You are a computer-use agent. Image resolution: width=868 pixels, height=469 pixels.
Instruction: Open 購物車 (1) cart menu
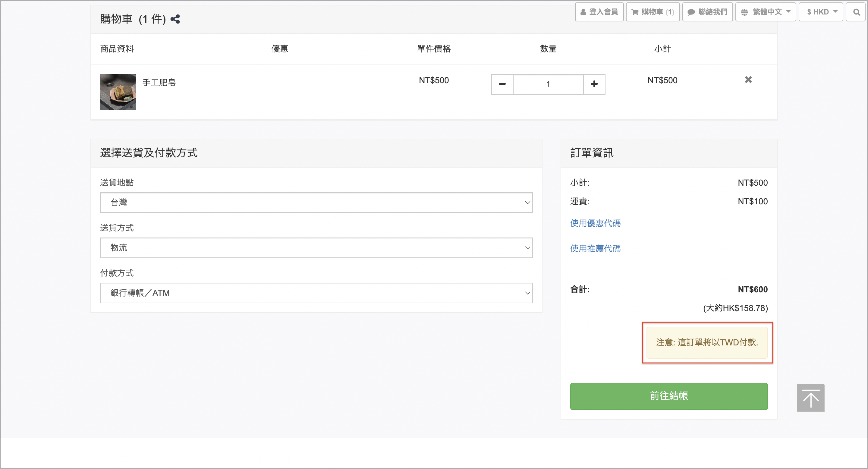[x=652, y=12]
